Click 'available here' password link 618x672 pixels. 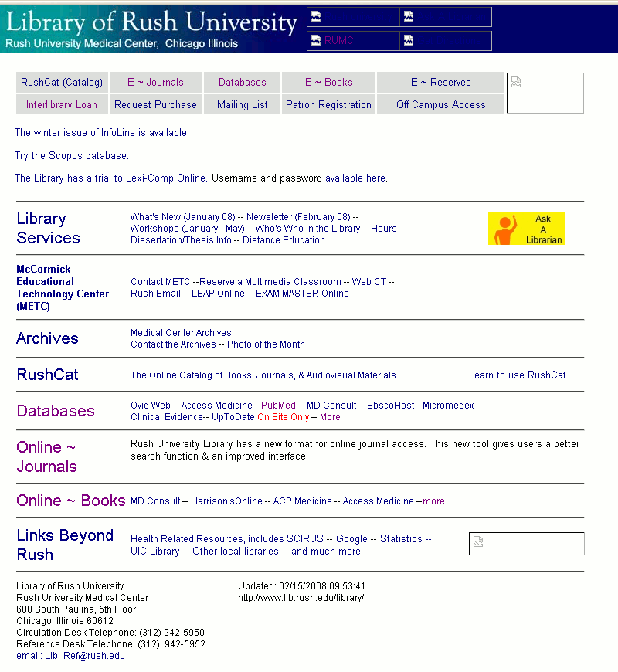pyautogui.click(x=357, y=178)
